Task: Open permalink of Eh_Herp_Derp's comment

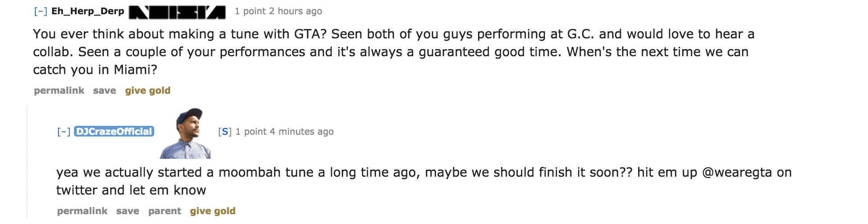Action: click(59, 91)
